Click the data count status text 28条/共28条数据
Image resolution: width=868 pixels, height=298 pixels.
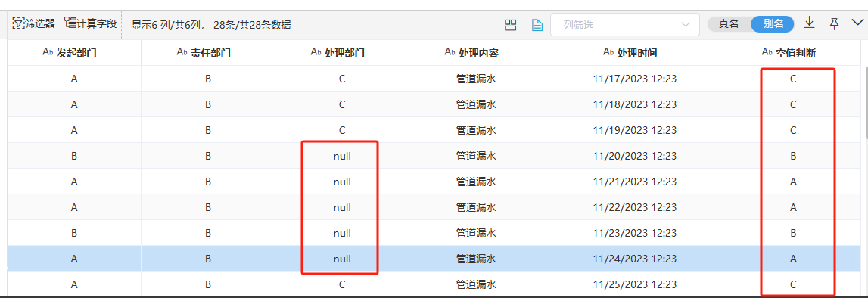pyautogui.click(x=253, y=25)
